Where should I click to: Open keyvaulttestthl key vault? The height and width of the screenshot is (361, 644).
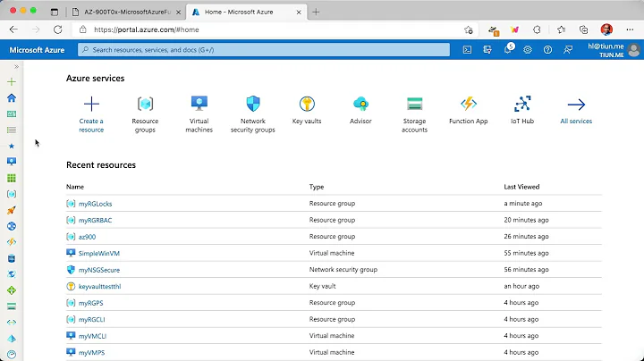click(x=100, y=286)
